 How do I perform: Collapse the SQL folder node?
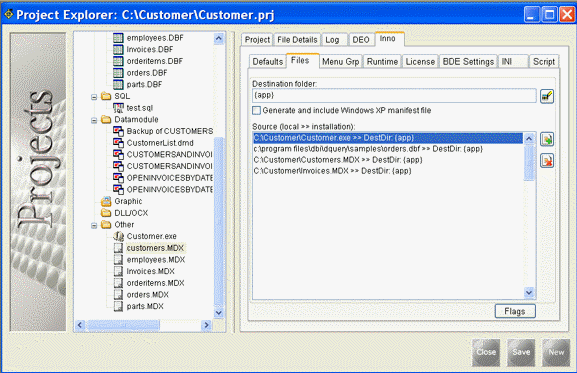click(94, 97)
